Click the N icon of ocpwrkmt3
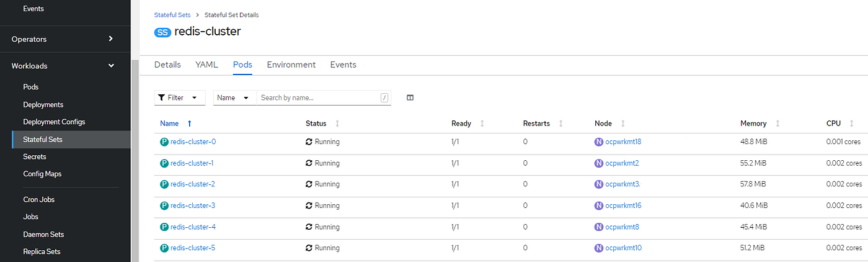Viewport: 868px width, 262px height. tap(599, 184)
